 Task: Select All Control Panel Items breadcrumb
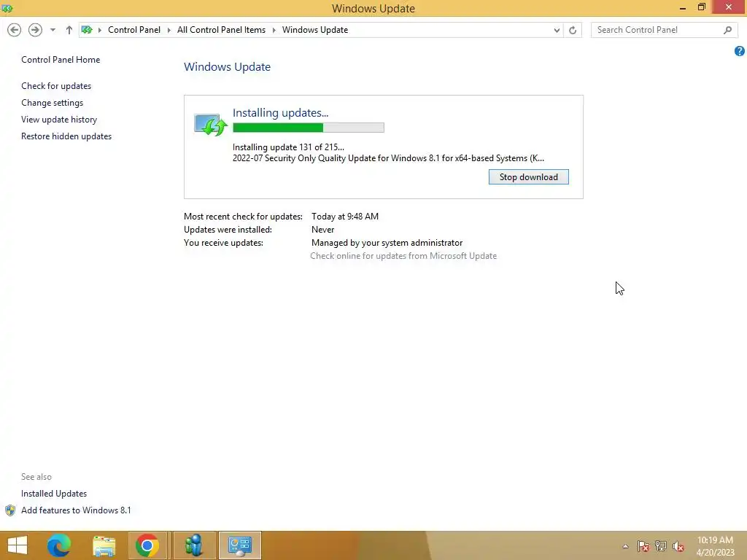(x=221, y=30)
